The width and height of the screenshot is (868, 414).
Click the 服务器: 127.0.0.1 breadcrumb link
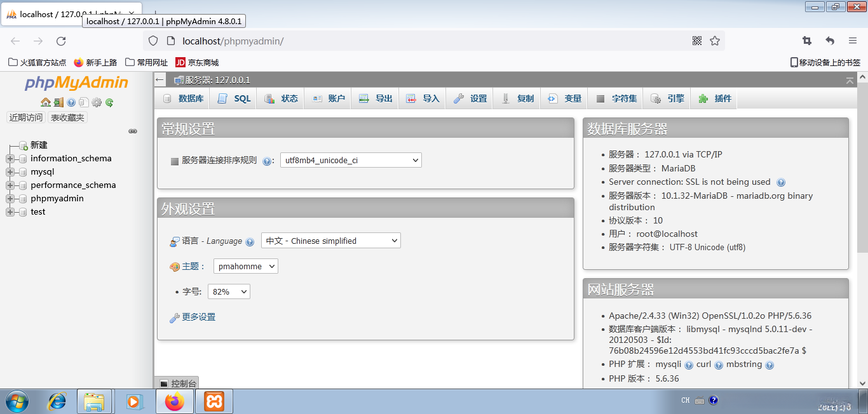click(217, 80)
